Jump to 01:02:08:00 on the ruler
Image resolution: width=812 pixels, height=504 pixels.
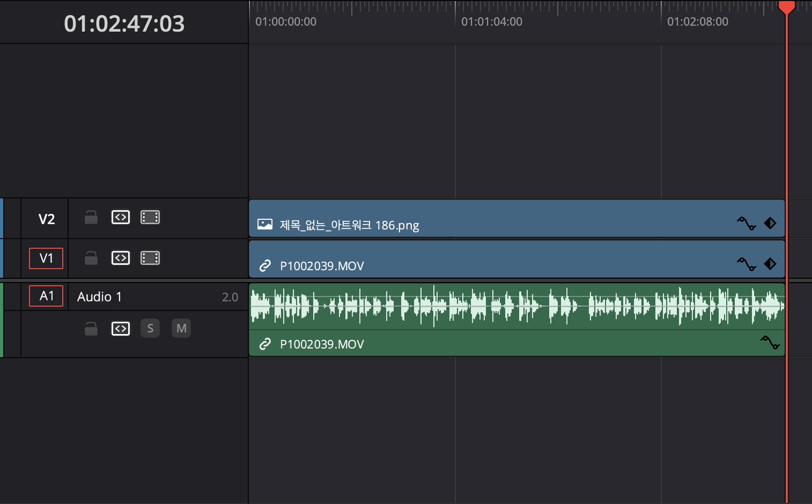(698, 21)
